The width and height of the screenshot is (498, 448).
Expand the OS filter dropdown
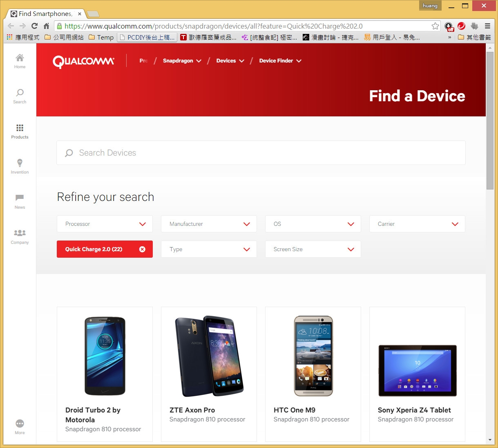313,224
